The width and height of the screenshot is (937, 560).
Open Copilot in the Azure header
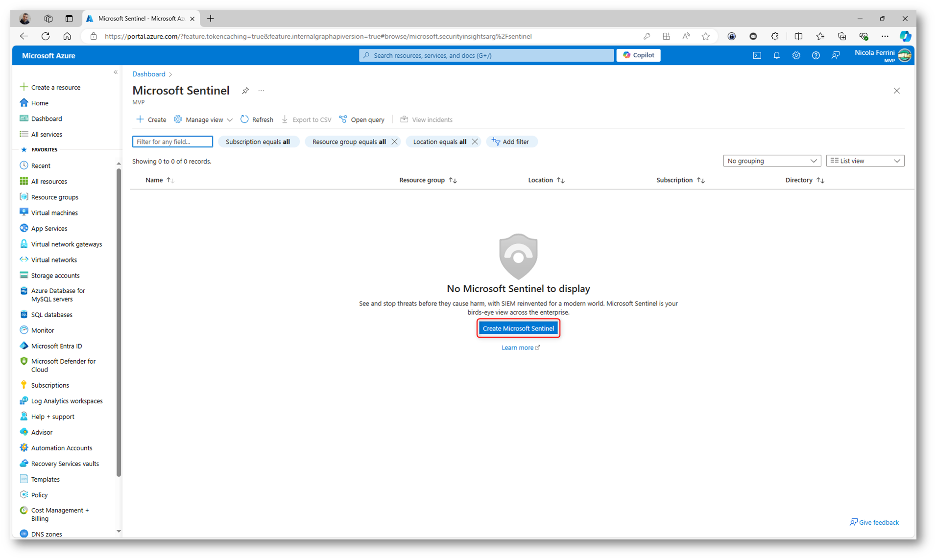click(x=638, y=55)
